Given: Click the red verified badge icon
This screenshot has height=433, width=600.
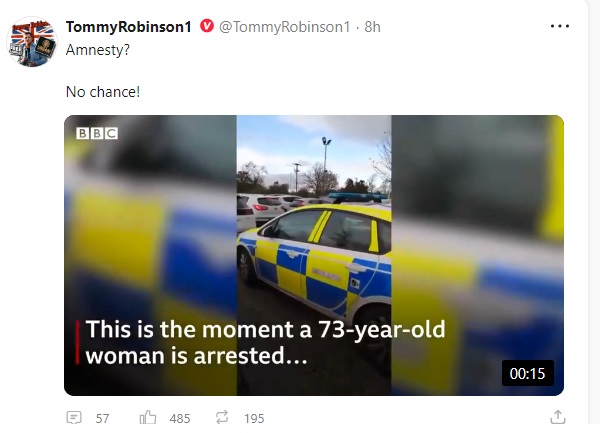Looking at the screenshot, I should [207, 26].
